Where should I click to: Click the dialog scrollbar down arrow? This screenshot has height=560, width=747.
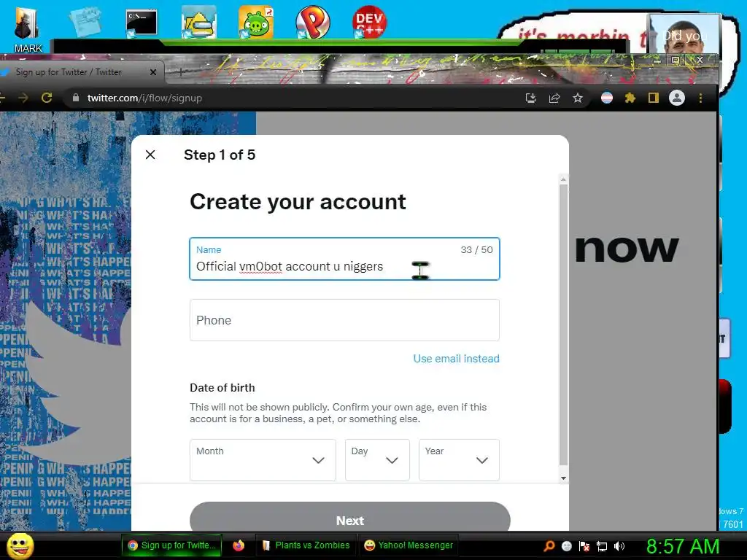point(563,478)
